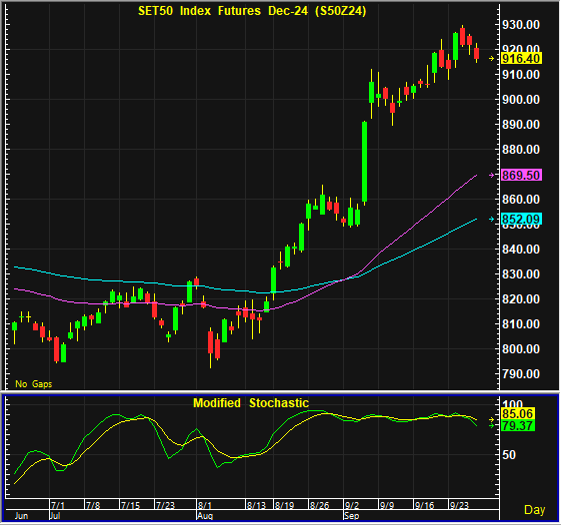
Task: Click the Day timeframe label
Action: click(535, 510)
